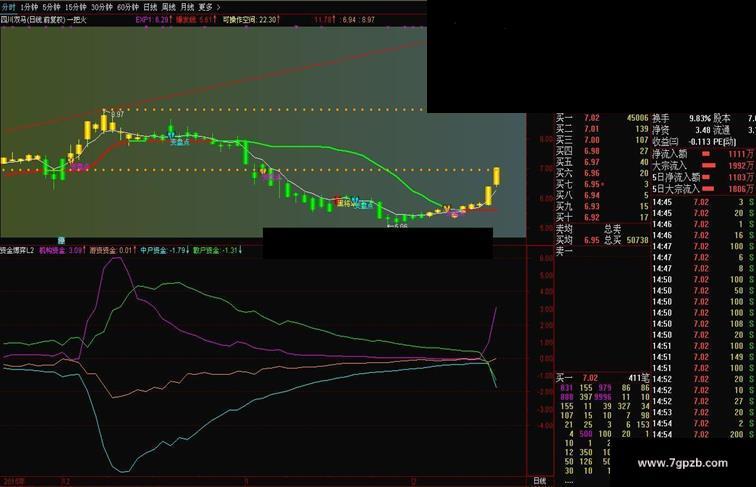Image resolution: width=756 pixels, height=487 pixels.
Task: Click the 6.97 high price marker on chart
Action: click(x=117, y=114)
